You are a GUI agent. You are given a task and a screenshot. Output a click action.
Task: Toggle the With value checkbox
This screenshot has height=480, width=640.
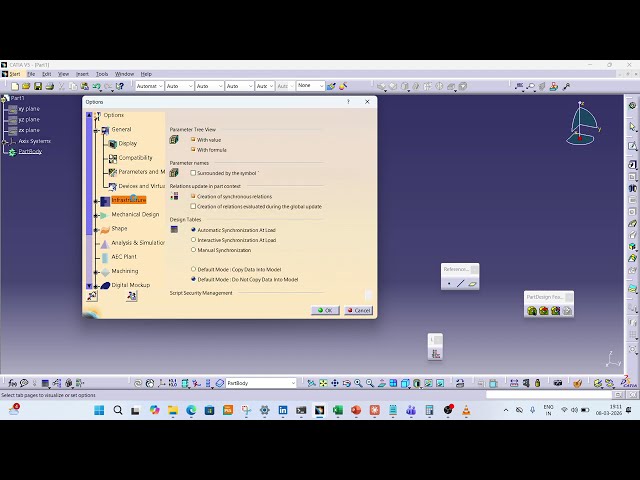[x=193, y=140]
